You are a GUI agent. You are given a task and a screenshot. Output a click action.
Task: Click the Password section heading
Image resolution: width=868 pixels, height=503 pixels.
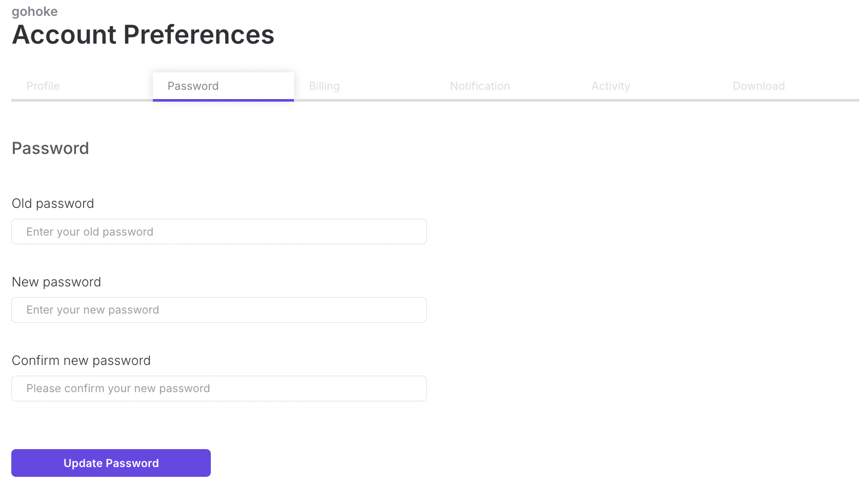[50, 148]
